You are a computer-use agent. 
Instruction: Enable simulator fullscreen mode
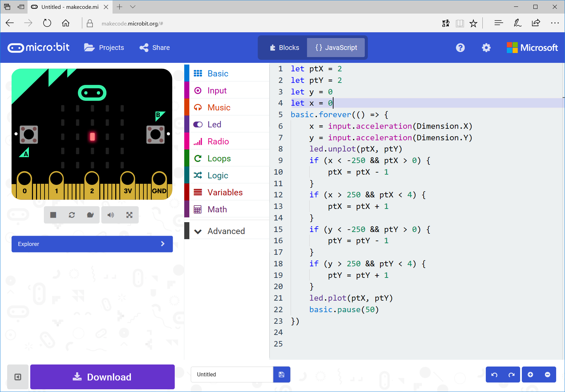[x=129, y=215]
